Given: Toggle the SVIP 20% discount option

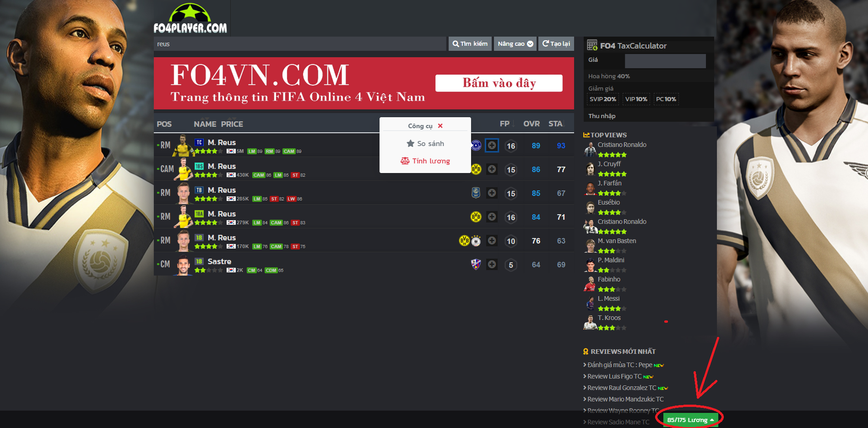Looking at the screenshot, I should point(602,99).
